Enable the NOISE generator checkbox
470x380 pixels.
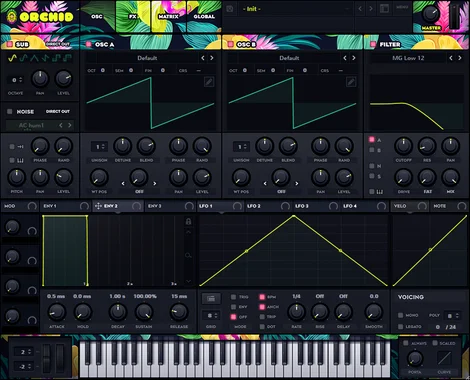pos(10,111)
